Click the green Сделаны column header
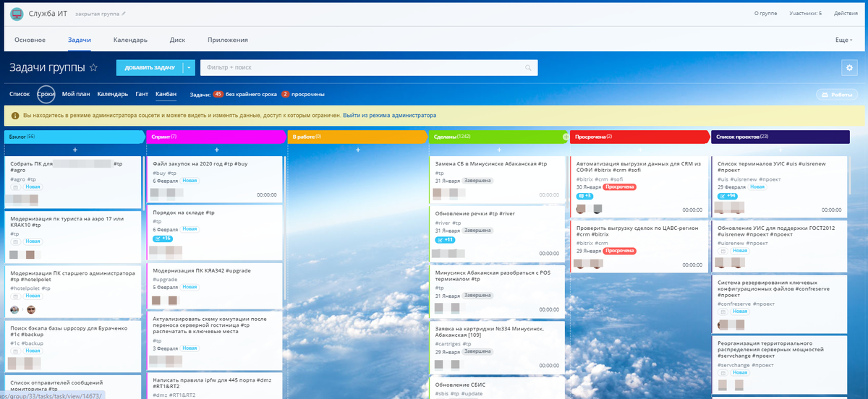 [x=498, y=136]
